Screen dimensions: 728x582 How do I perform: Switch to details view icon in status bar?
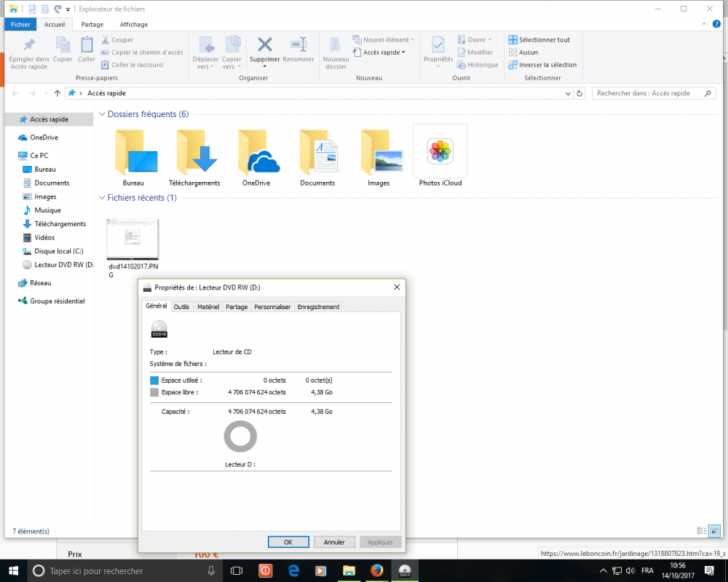[x=702, y=531]
